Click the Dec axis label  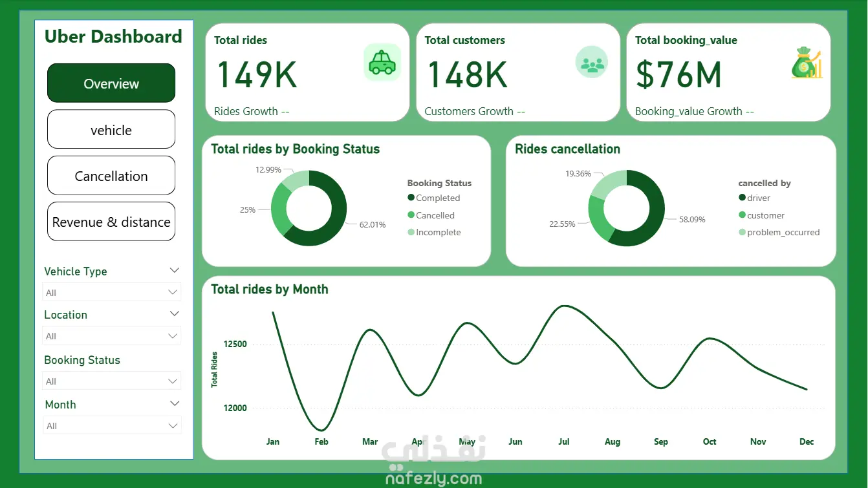807,441
